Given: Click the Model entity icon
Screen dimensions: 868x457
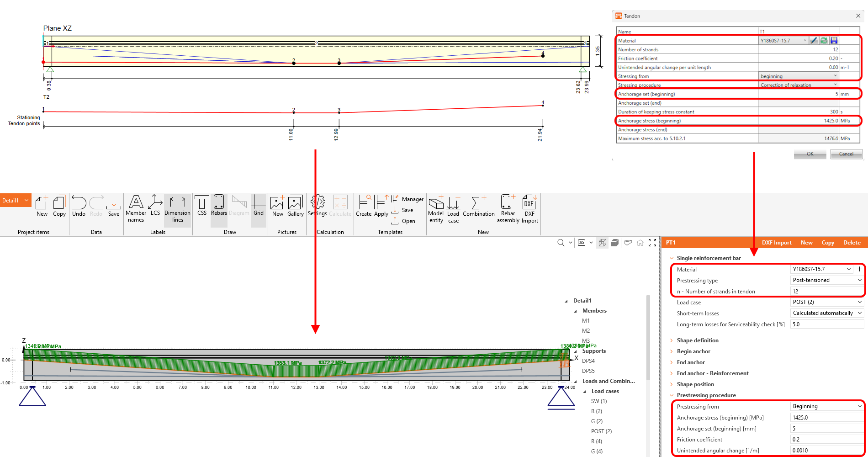Looking at the screenshot, I should click(x=436, y=208).
